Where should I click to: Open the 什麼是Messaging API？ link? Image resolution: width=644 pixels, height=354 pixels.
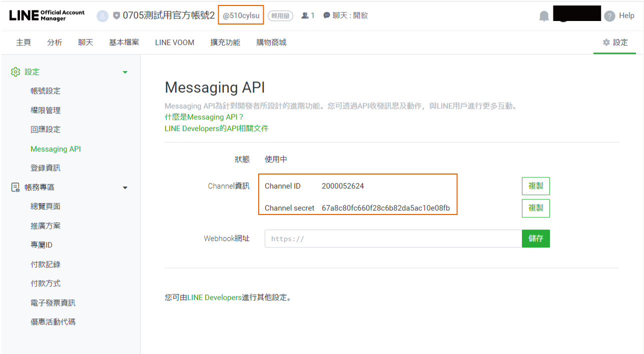204,117
